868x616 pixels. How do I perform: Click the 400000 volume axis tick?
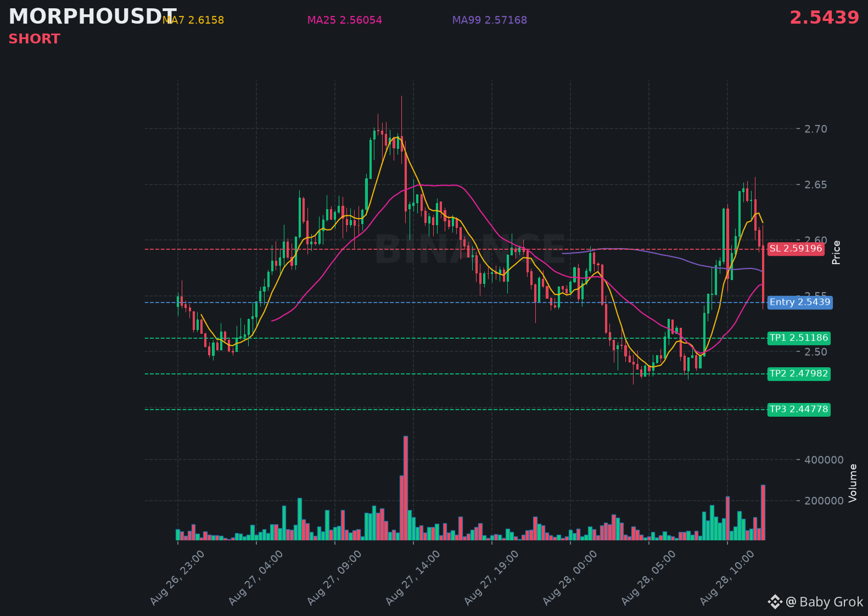click(824, 460)
